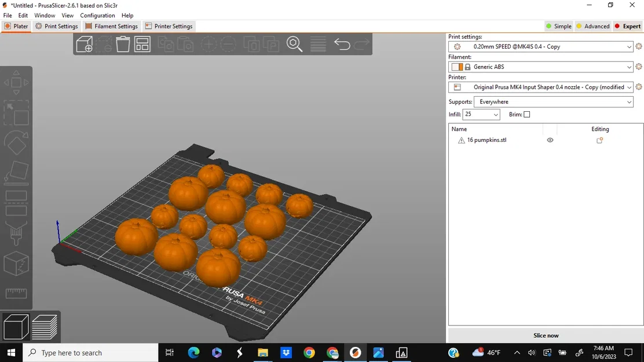
Task: Click the Windows search box
Action: click(90, 353)
